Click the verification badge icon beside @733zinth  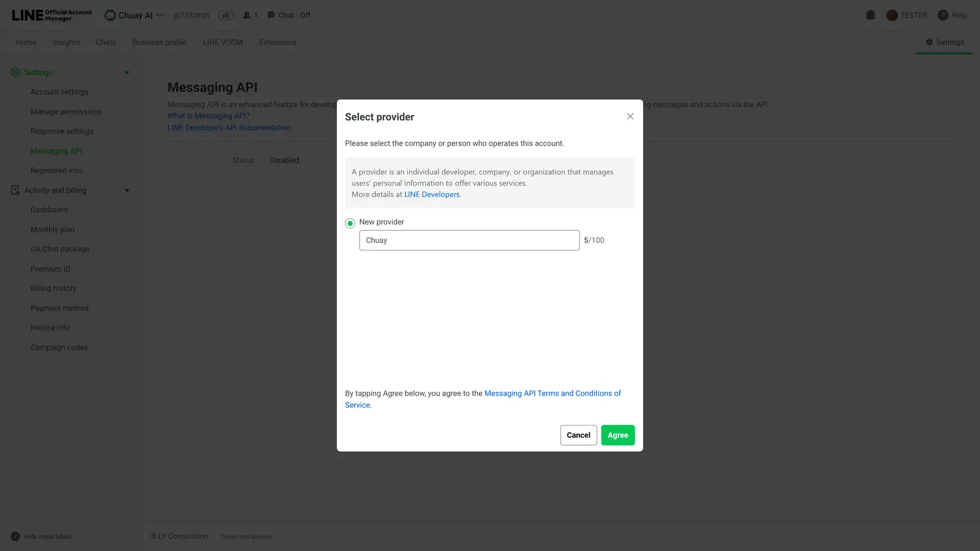225,15
